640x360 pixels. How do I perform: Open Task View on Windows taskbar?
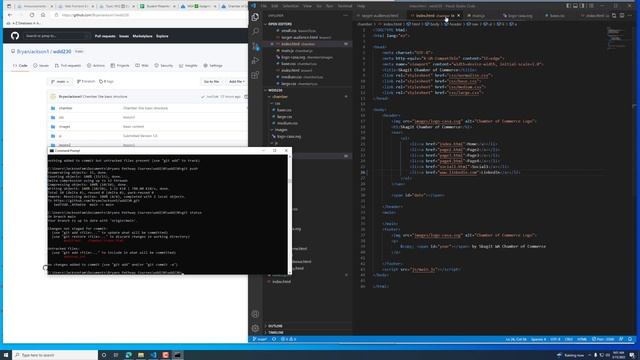[x=116, y=355]
